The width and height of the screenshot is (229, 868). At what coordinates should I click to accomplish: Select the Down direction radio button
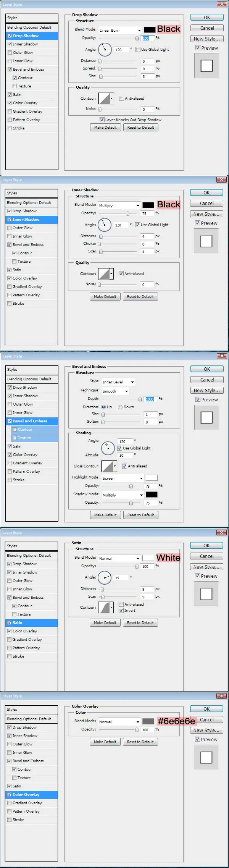click(x=120, y=407)
